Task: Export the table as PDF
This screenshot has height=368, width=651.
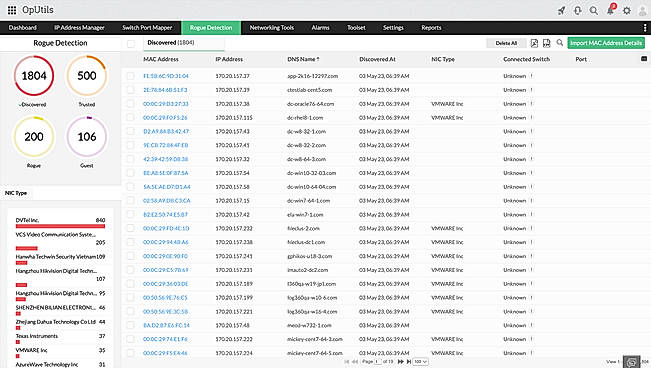Action: pos(534,43)
